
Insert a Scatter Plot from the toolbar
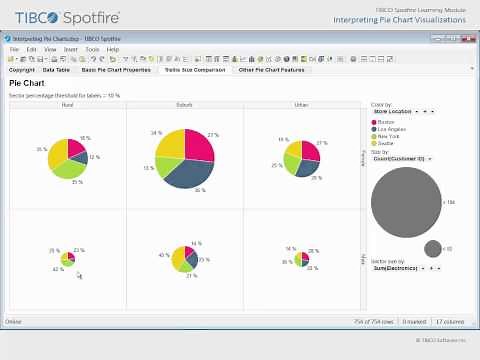pos(269,59)
